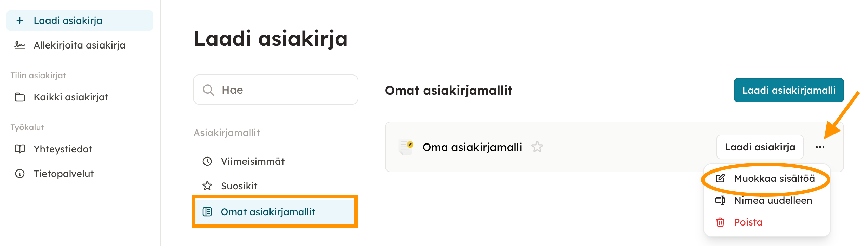The image size is (868, 246).
Task: Open Omat asiakirjamallit template category
Action: click(x=268, y=212)
